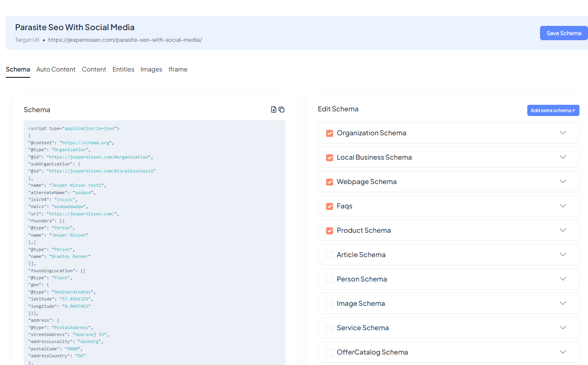Expand the Organization Schema chevron
588x365 pixels.
(562, 133)
